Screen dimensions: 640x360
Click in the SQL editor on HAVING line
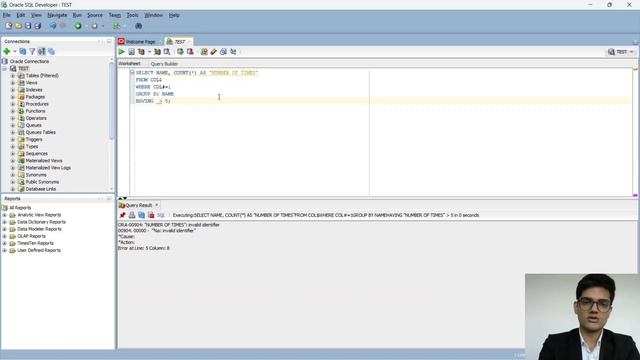point(381,101)
